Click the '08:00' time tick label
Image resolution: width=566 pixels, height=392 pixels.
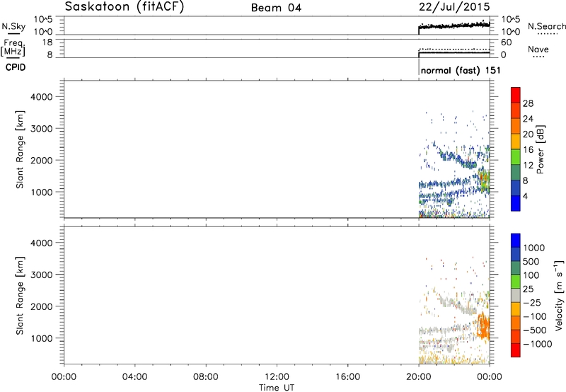[206, 377]
